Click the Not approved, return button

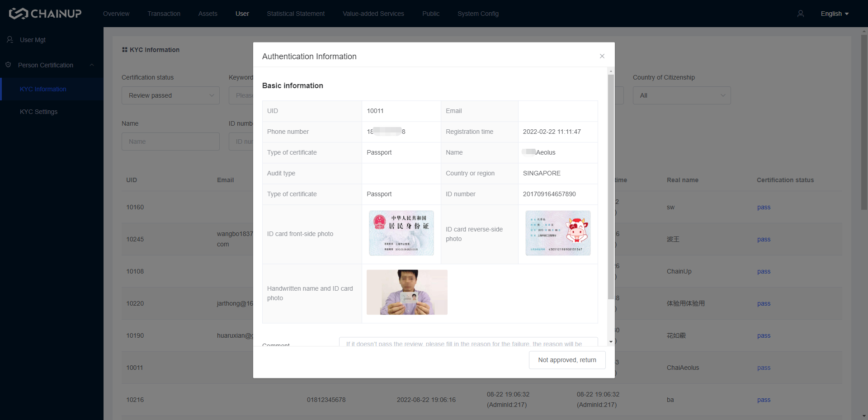pyautogui.click(x=567, y=360)
